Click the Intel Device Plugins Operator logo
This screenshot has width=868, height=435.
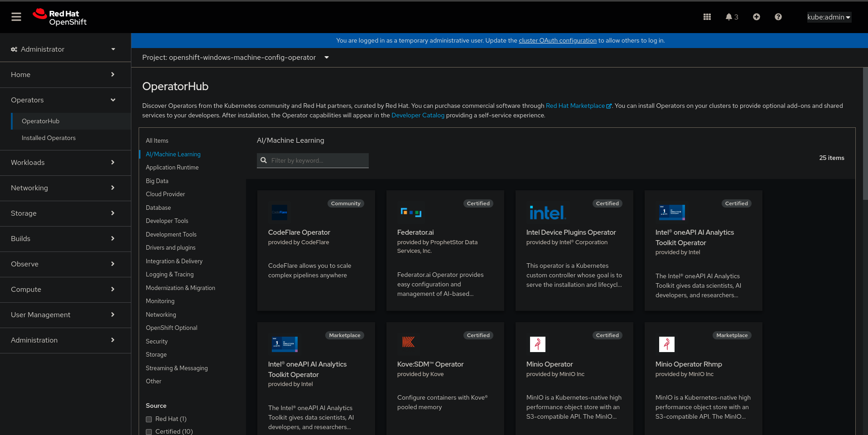(x=547, y=213)
